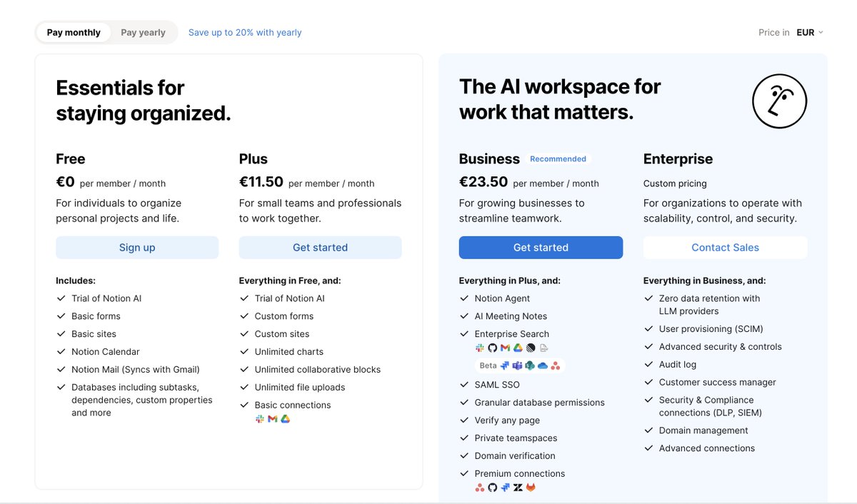
Task: Click Get started under the Plus plan
Action: [320, 248]
